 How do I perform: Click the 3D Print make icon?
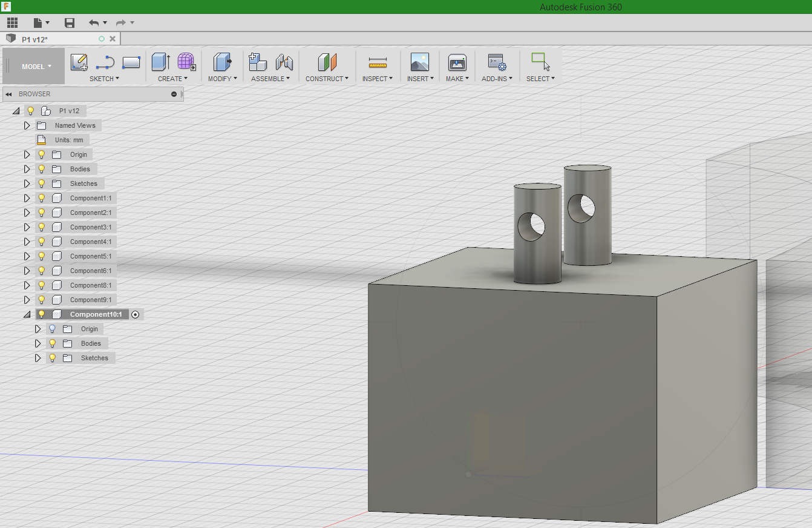[457, 62]
